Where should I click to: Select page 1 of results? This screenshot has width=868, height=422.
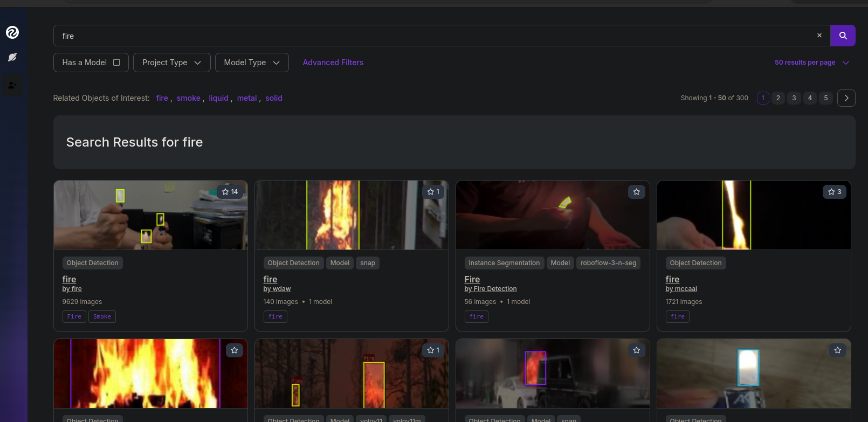tap(763, 98)
